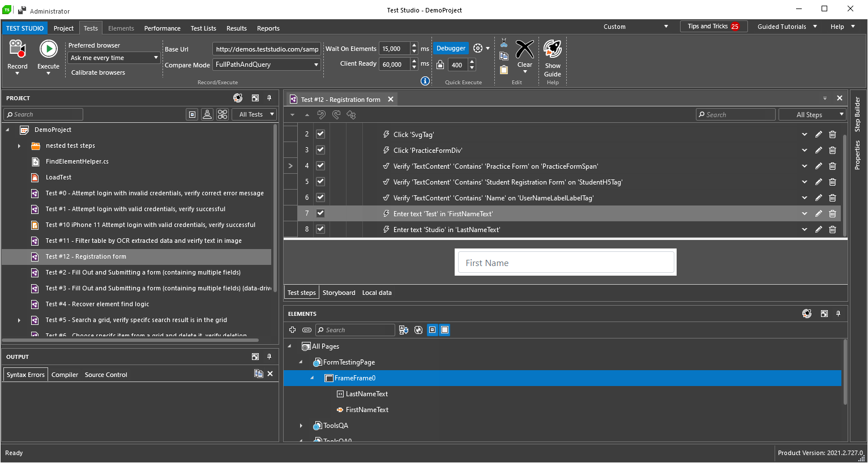Uncheck the checkbox for step 2 Click 'SvgTag'

tap(320, 134)
